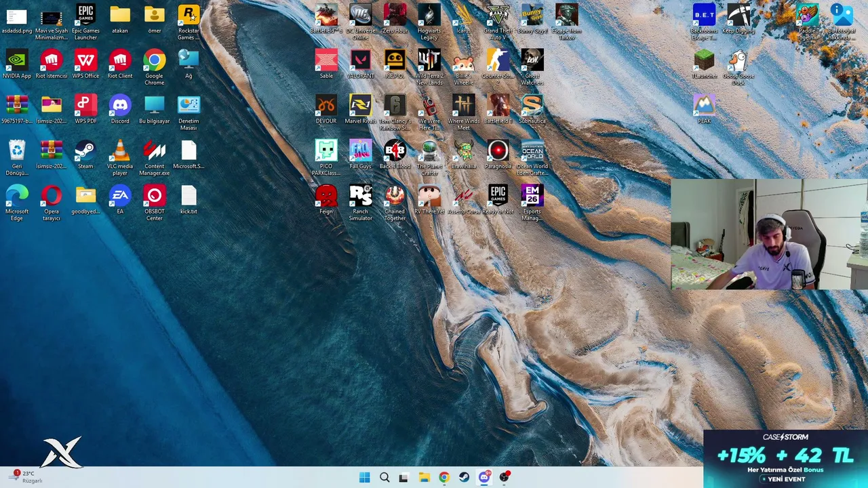Select the Steam desktop shortcut

tap(85, 155)
